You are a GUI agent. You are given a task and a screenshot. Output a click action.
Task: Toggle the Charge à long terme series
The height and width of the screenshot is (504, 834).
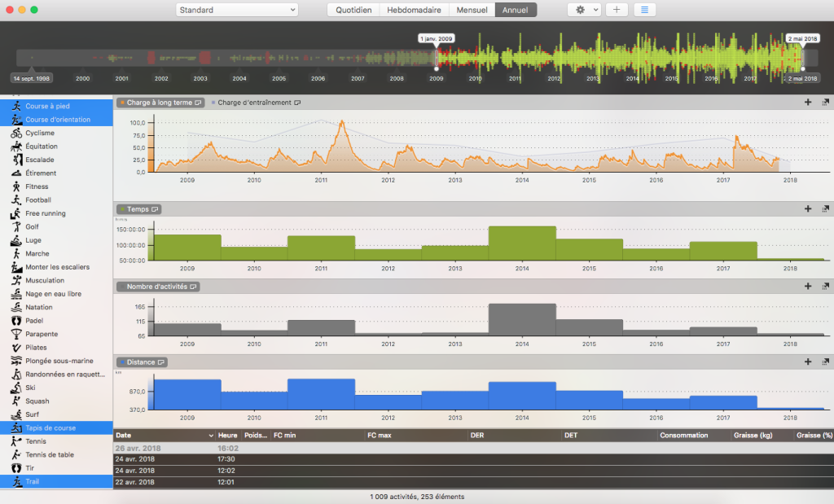coord(159,103)
